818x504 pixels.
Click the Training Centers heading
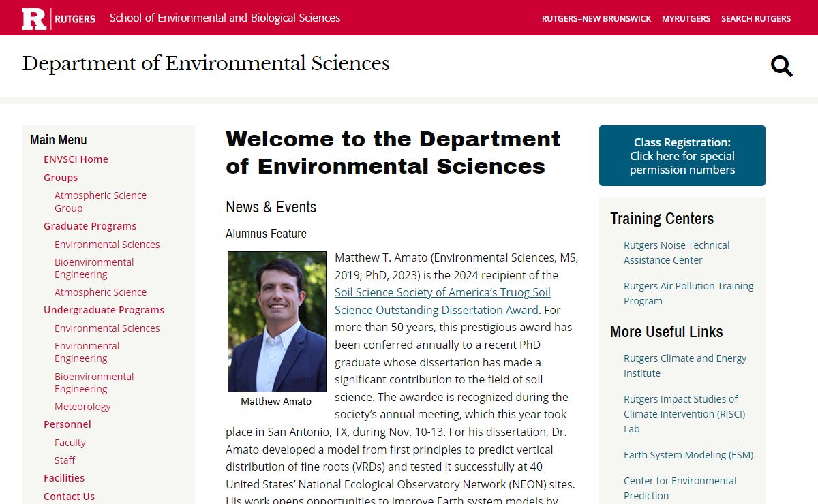[x=662, y=219]
